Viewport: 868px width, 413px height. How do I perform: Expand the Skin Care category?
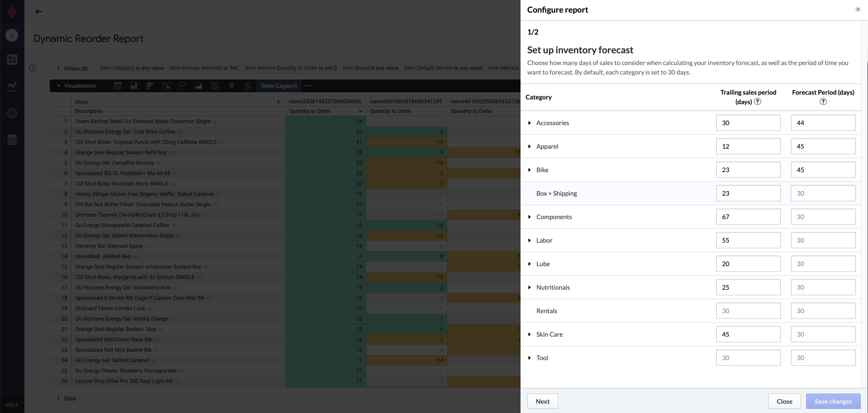[x=530, y=334]
